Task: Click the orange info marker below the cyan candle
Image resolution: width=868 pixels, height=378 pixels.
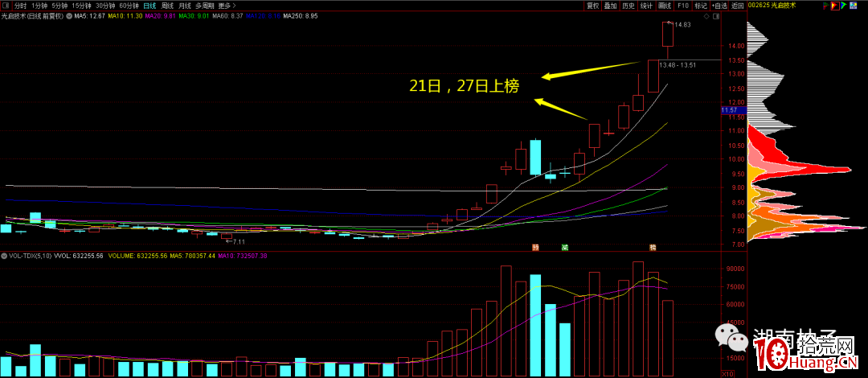Action: 535,247
